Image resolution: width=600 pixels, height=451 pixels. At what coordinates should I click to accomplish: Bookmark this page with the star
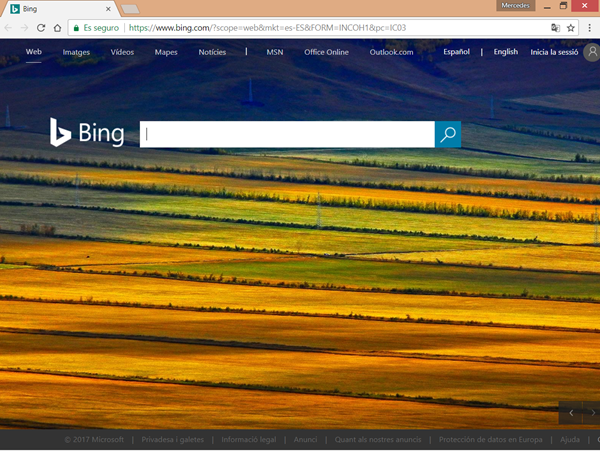[571, 28]
